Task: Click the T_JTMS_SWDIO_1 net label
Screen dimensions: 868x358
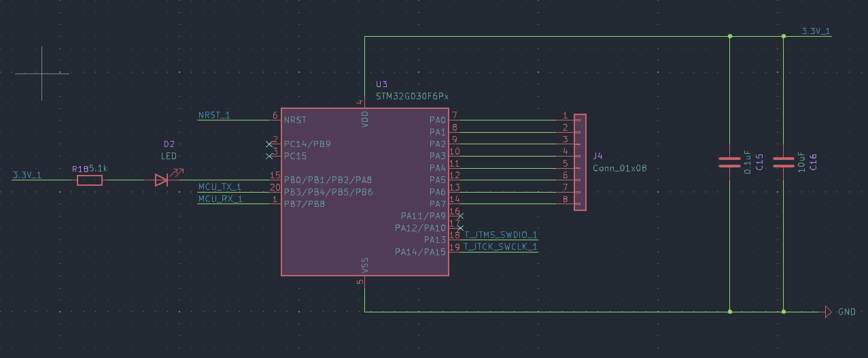Action: coord(501,235)
